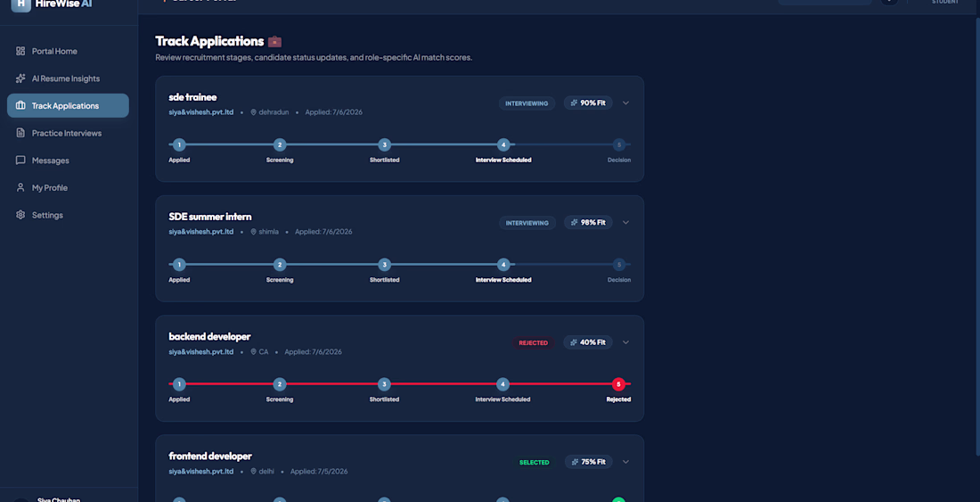Expand the frontend developer application card
Viewport: 980px width, 502px height.
point(625,462)
